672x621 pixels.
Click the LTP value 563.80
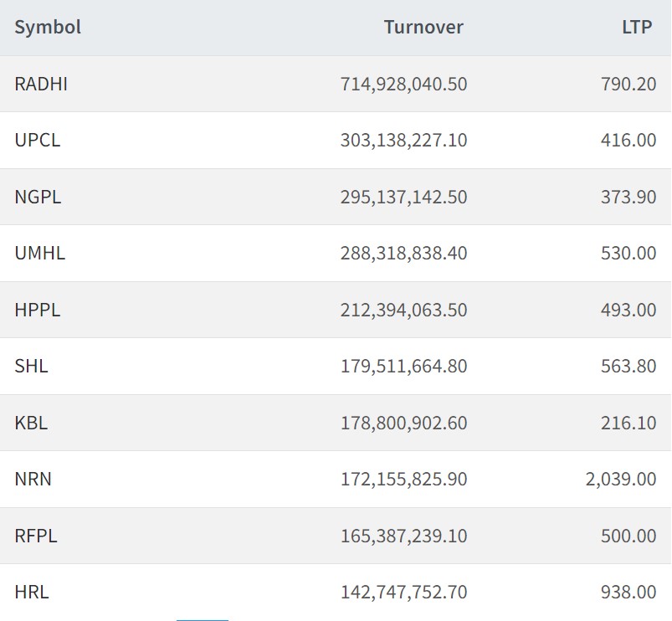[x=628, y=366]
